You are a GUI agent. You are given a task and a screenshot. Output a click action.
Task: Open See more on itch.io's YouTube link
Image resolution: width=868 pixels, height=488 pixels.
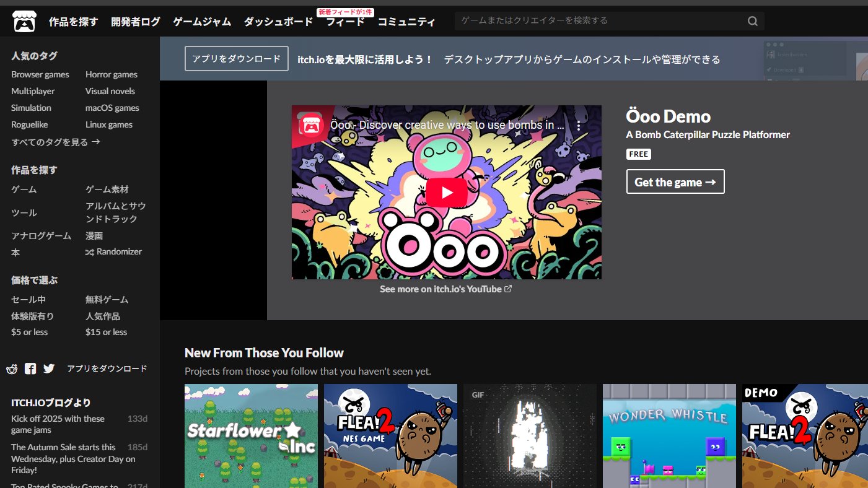446,289
